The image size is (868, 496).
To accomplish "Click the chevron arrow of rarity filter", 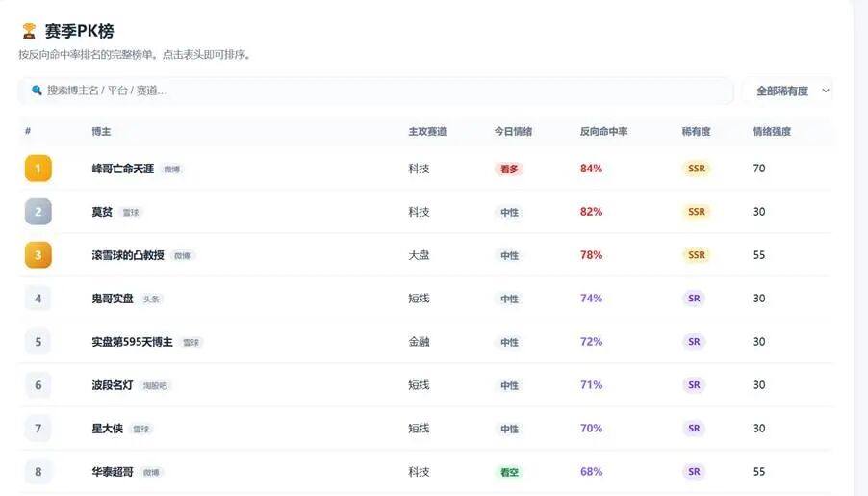I will [826, 91].
